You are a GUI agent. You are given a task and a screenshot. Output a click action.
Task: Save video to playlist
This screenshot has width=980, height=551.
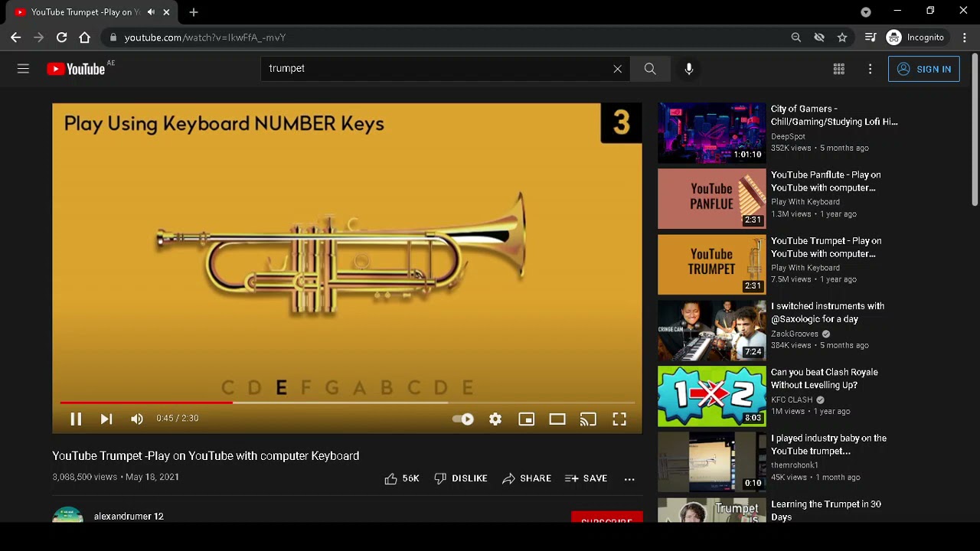[x=586, y=478]
